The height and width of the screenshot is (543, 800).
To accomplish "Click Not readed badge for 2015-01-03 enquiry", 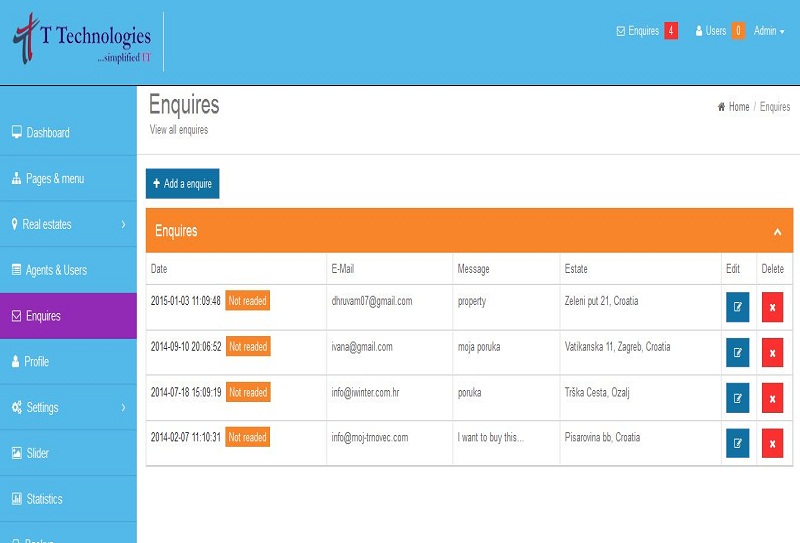I will pyautogui.click(x=247, y=301).
